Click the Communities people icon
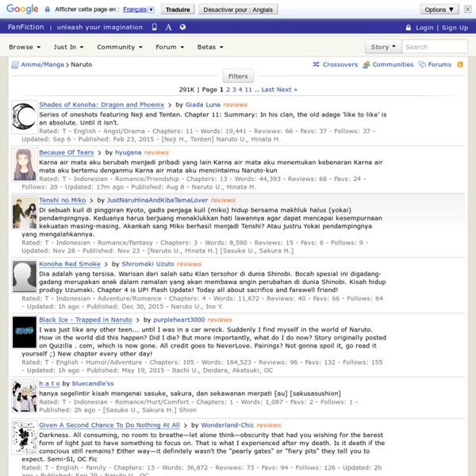The image size is (476, 476). click(x=367, y=65)
